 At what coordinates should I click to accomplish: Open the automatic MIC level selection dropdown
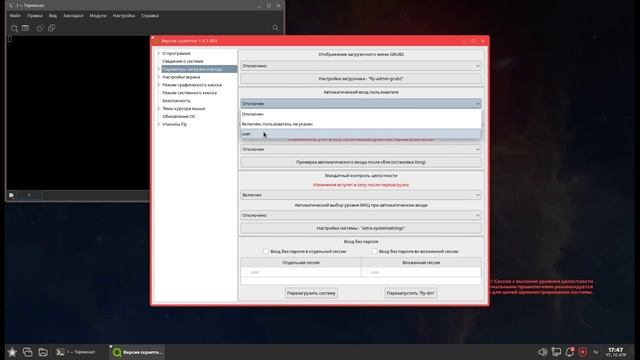(x=361, y=215)
